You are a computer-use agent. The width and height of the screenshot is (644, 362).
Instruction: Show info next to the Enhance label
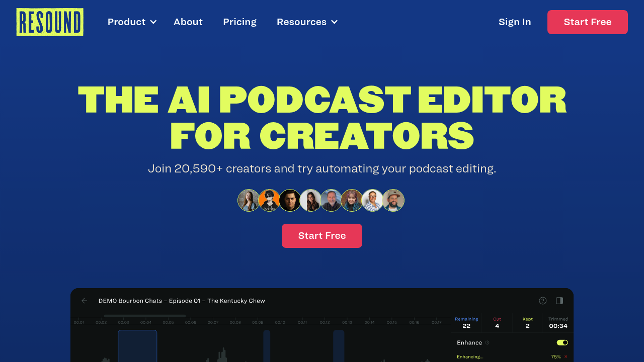487,343
